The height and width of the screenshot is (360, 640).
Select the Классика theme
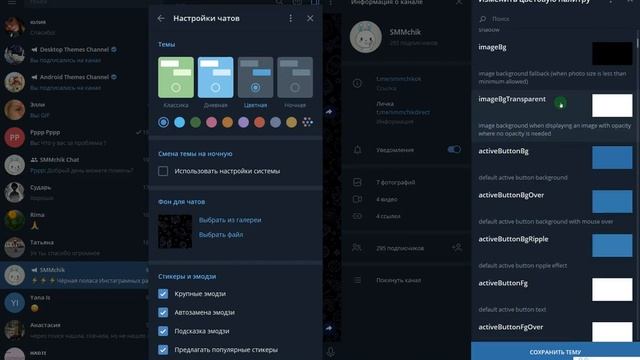tap(176, 78)
